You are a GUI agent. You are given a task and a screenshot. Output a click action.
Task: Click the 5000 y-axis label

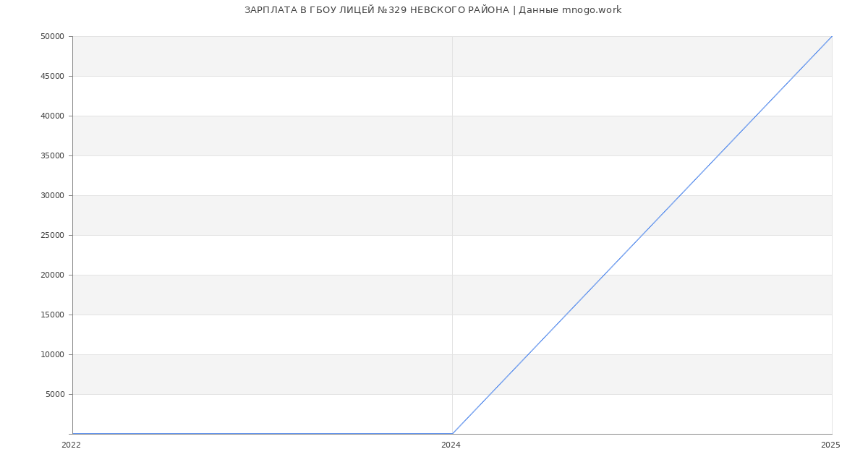click(x=56, y=394)
